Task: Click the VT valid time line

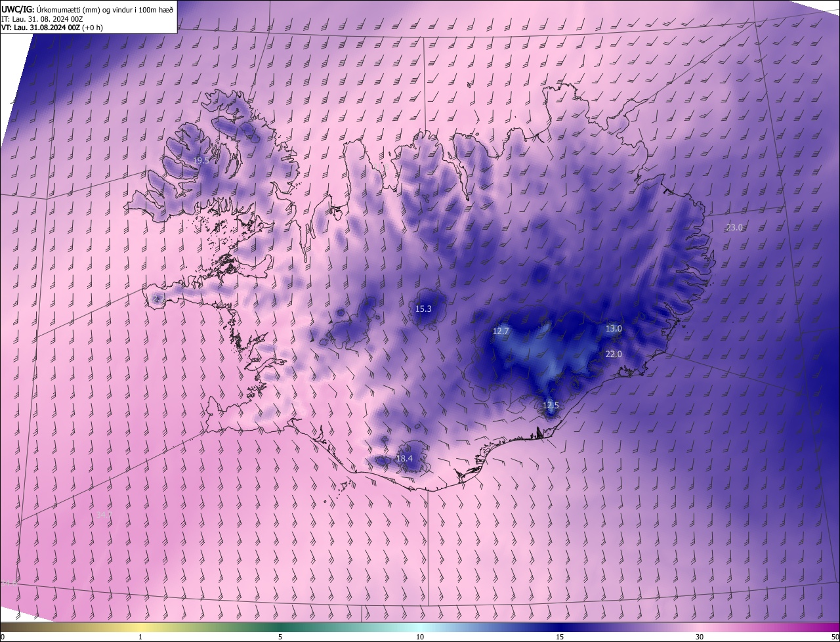Action: [52, 28]
